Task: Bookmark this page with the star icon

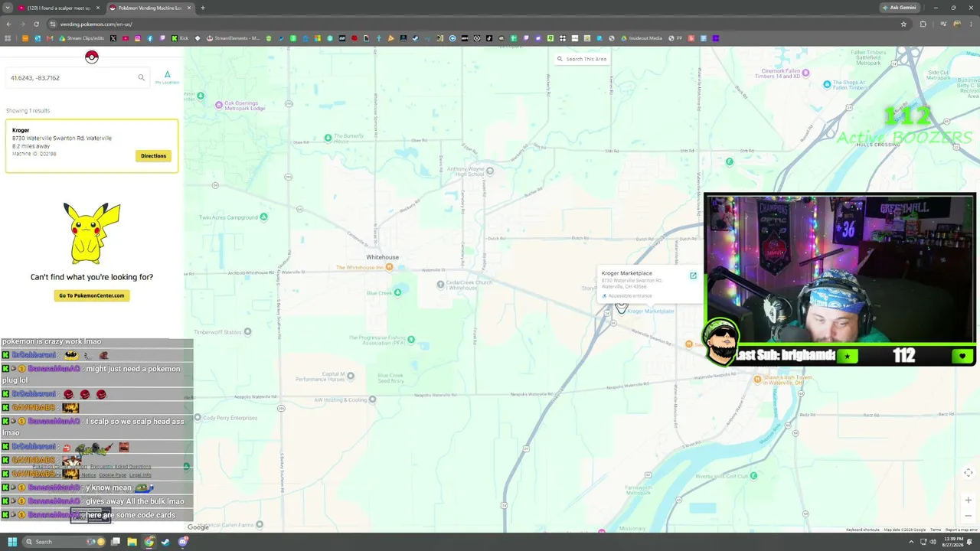Action: pos(903,24)
